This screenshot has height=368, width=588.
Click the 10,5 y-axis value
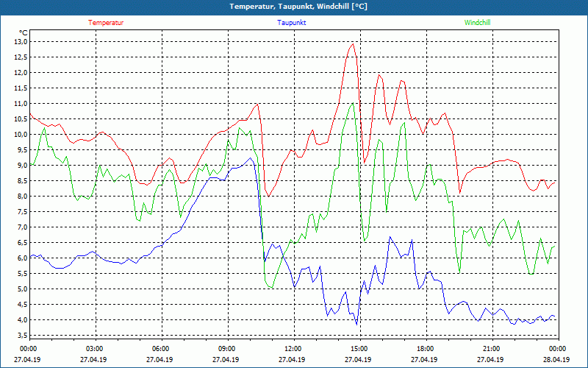(x=21, y=118)
